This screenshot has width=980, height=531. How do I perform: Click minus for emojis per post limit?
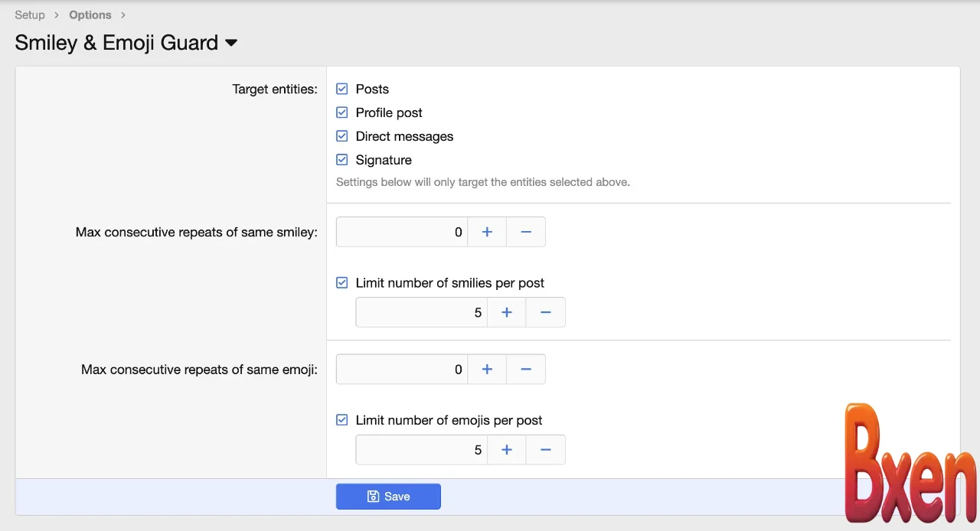546,450
